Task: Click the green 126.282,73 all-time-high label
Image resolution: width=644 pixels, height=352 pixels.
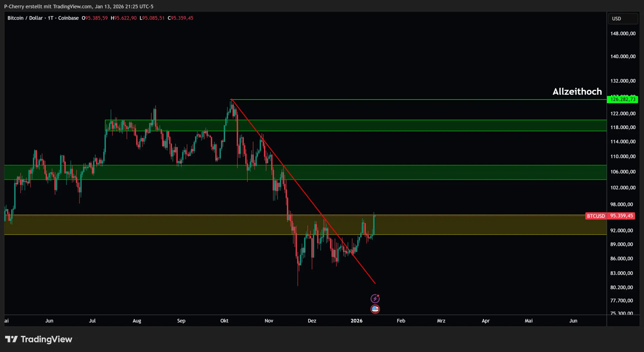Action: (623, 99)
